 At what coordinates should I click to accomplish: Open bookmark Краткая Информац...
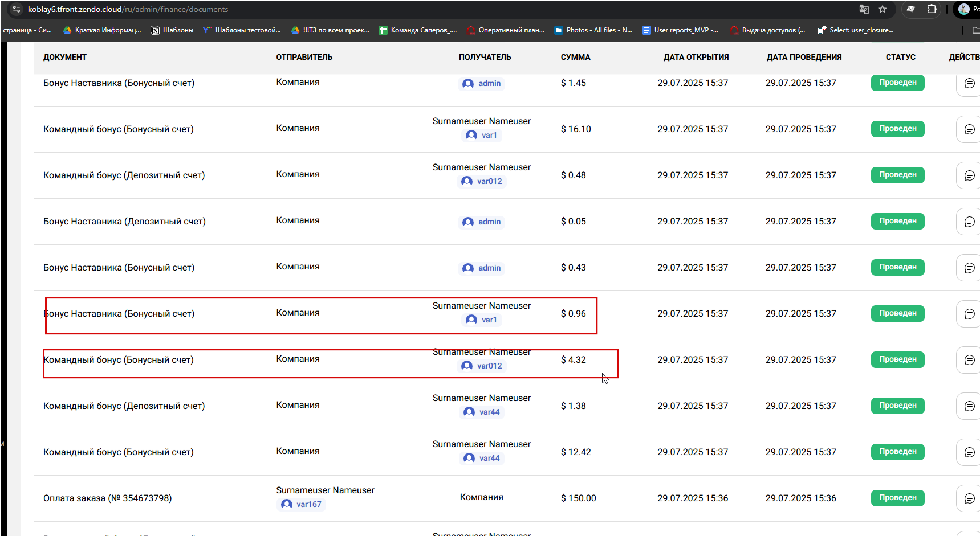102,30
